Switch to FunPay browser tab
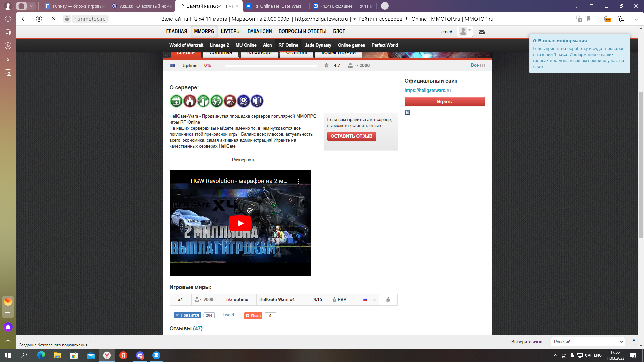Image resolution: width=644 pixels, height=362 pixels. (74, 6)
